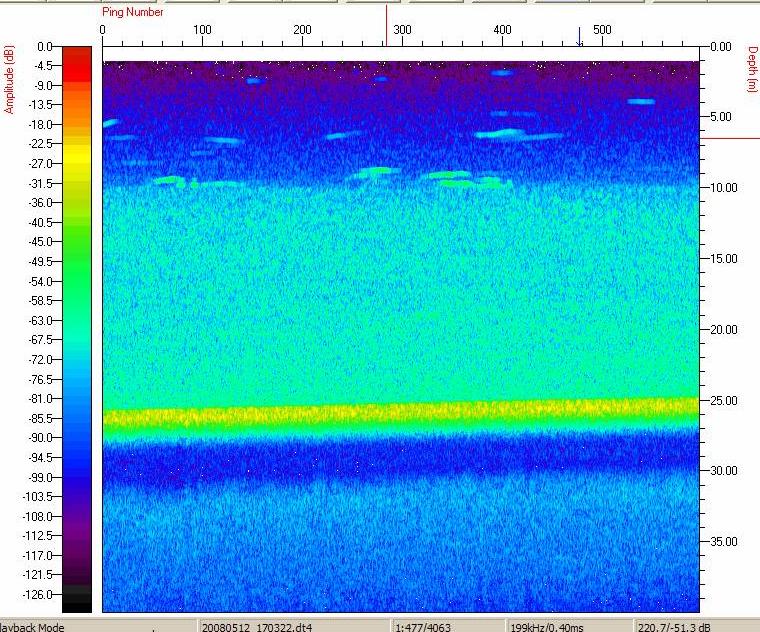
Task: Click the red vertical ping cursor marker
Action: pyautogui.click(x=386, y=25)
